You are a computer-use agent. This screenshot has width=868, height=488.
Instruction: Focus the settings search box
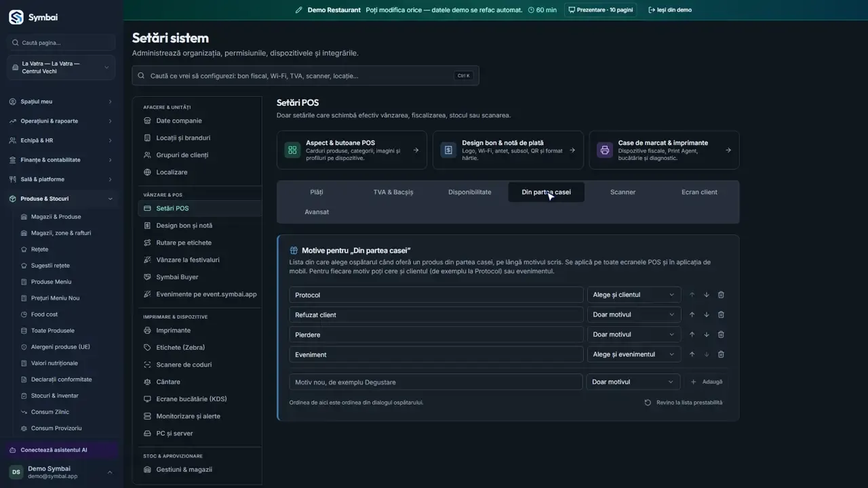pos(305,76)
